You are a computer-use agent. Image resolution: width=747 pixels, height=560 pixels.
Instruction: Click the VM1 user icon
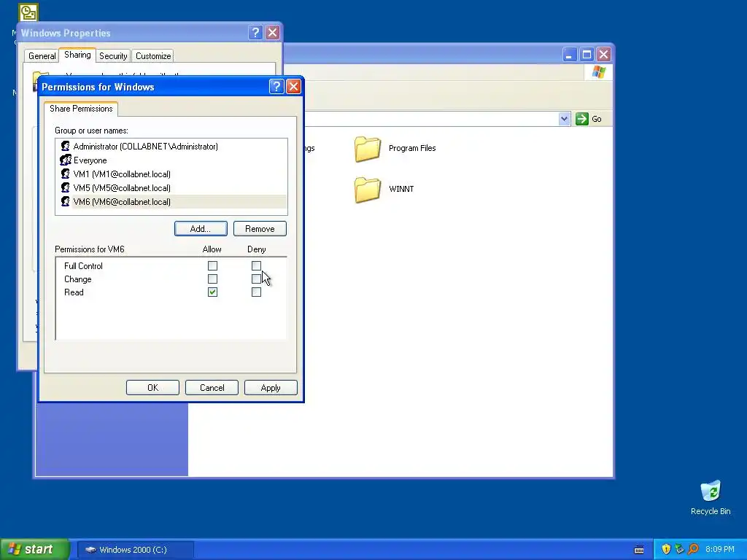click(x=65, y=174)
